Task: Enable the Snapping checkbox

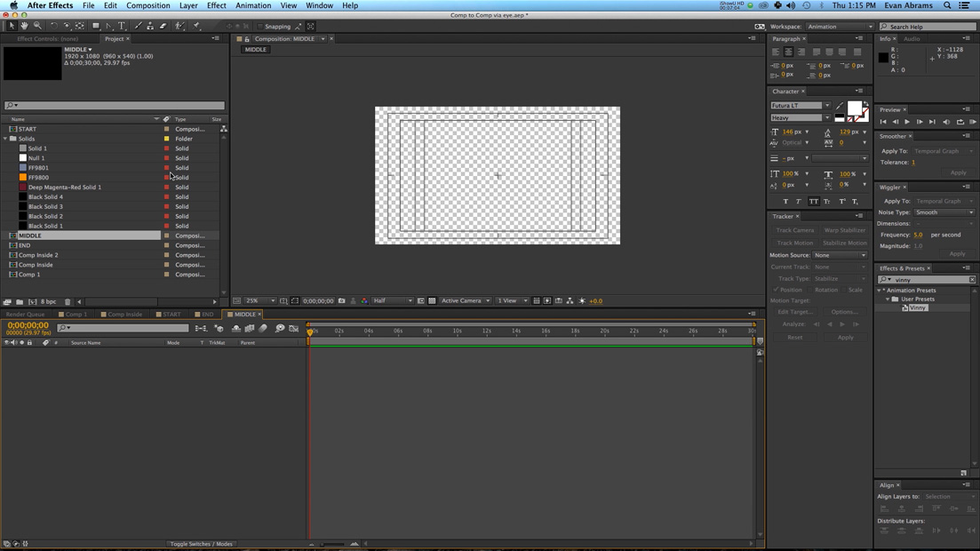Action: [260, 27]
